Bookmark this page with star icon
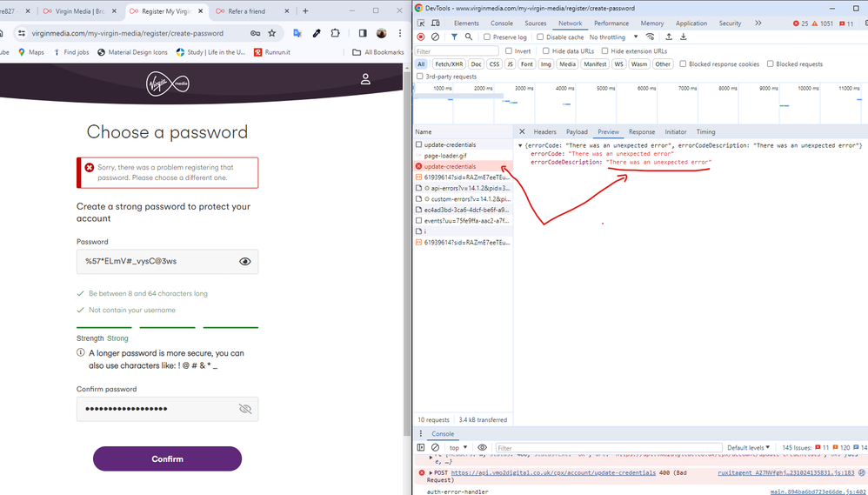This screenshot has height=495, width=868. (x=272, y=33)
